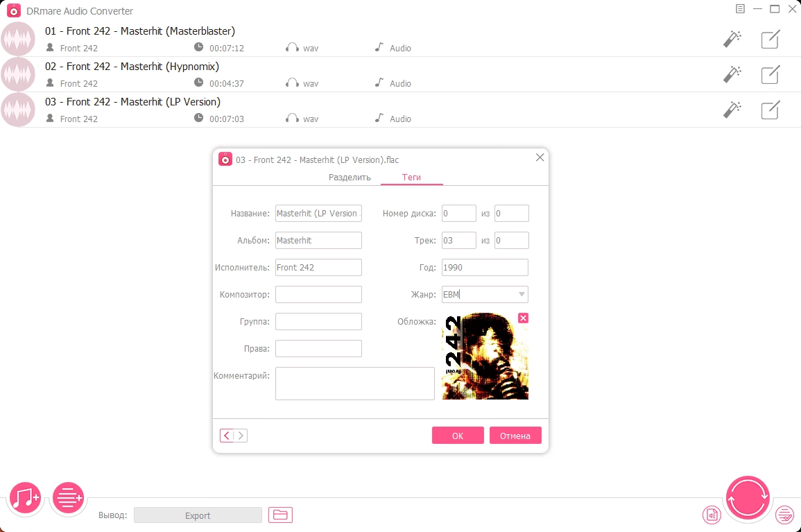
Task: Click the add music files icon
Action: click(x=25, y=497)
